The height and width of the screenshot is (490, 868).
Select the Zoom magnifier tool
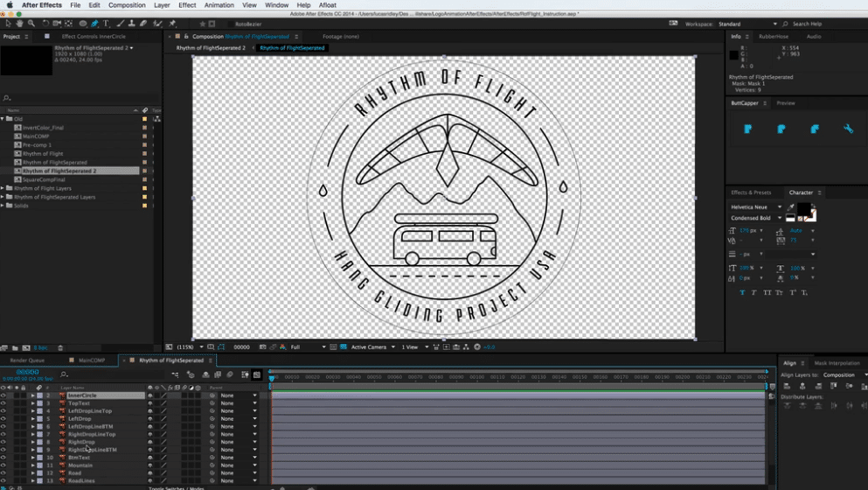pyautogui.click(x=31, y=24)
